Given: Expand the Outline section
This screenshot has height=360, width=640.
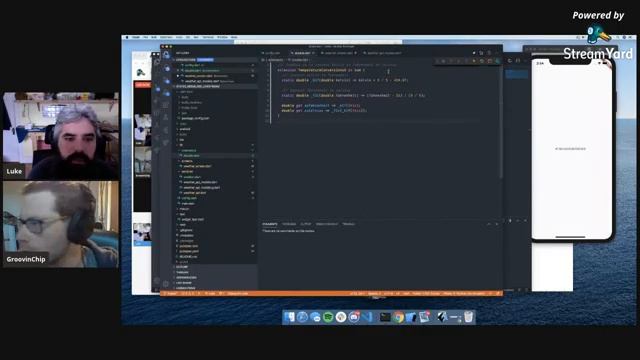Looking at the screenshot, I should (182, 267).
